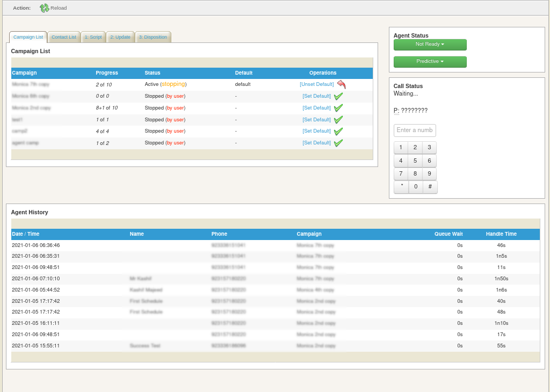Tap the keypad star key
This screenshot has width=550, height=392.
point(401,187)
